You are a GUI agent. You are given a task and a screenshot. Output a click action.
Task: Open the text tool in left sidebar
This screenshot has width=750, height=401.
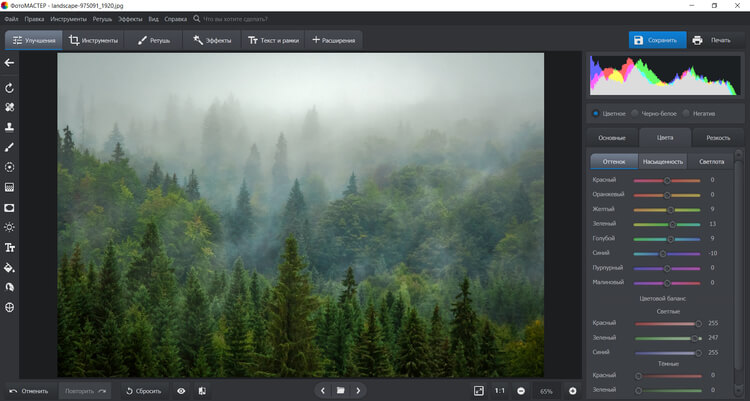[9, 247]
